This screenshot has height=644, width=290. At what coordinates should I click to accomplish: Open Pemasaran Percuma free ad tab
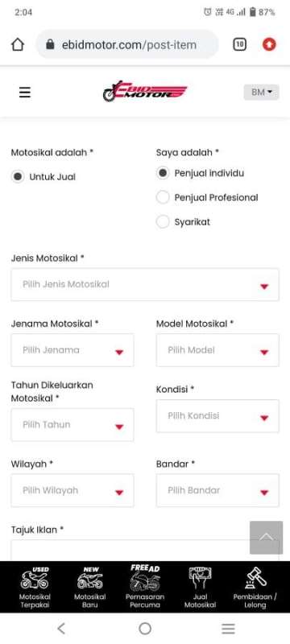pyautogui.click(x=145, y=587)
